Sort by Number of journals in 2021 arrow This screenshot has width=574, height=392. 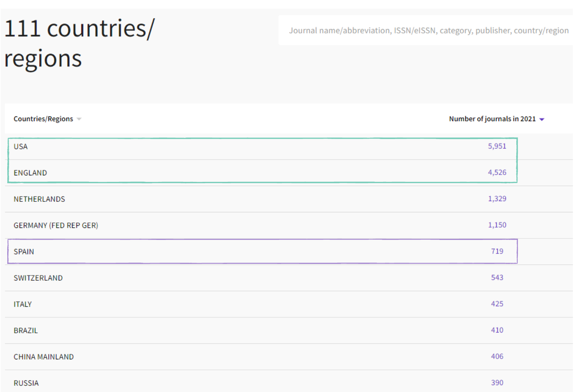(x=542, y=119)
